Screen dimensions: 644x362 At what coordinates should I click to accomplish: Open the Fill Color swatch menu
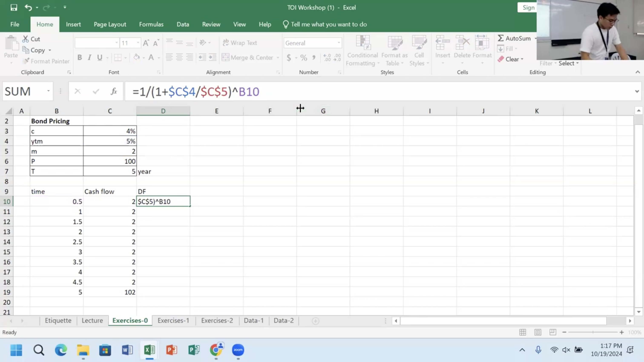(137, 57)
